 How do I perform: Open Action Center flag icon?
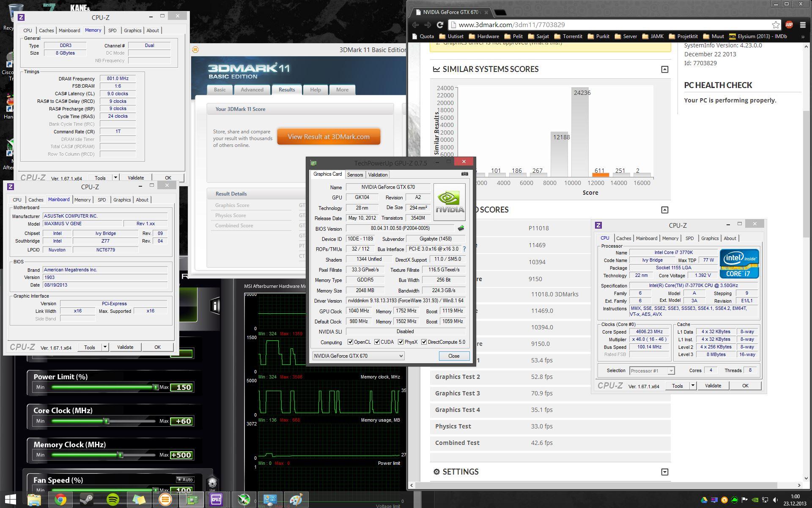point(745,500)
